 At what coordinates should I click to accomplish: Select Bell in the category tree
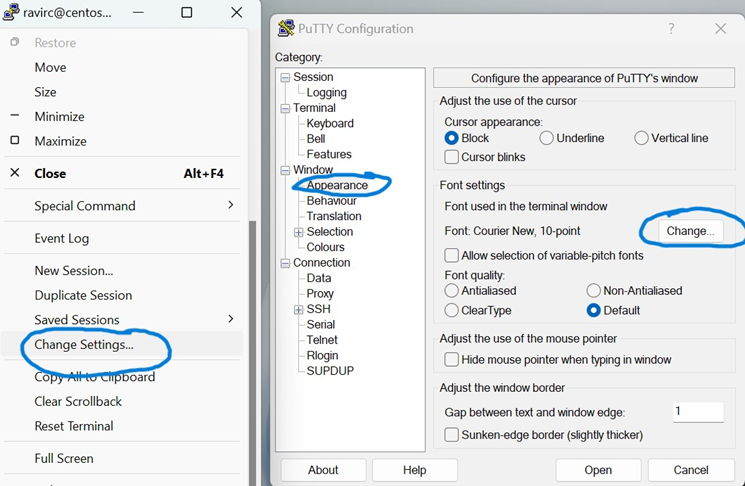click(316, 139)
